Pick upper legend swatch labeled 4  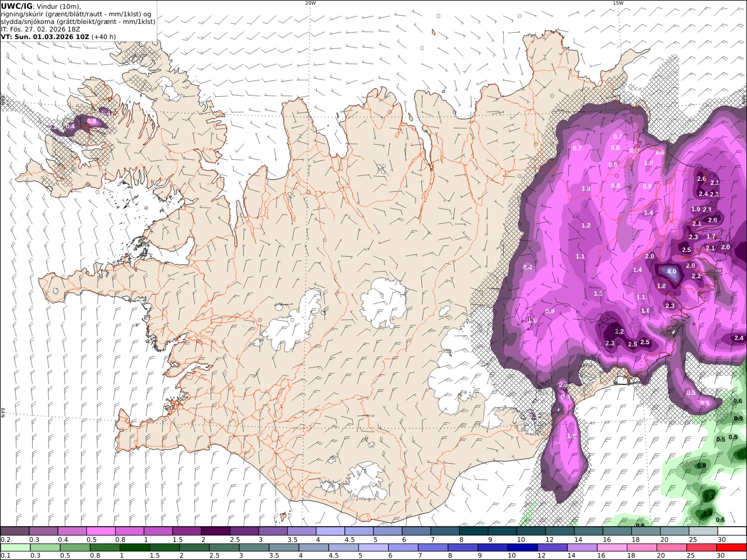(330, 531)
